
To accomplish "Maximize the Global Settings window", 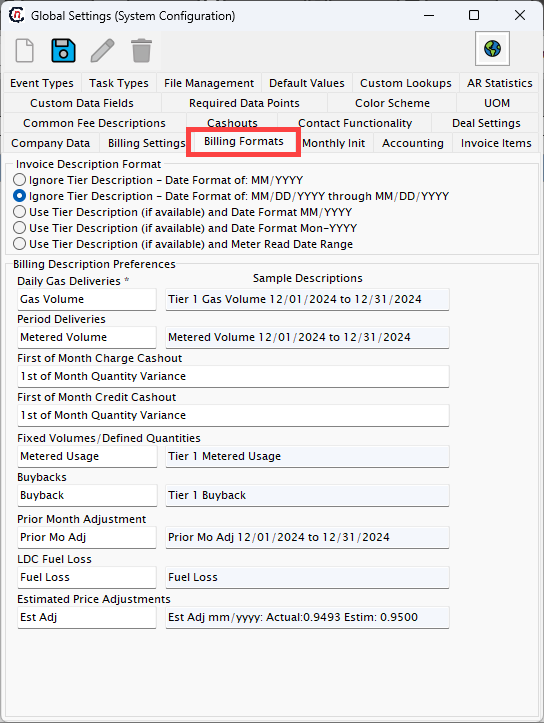I will [474, 15].
